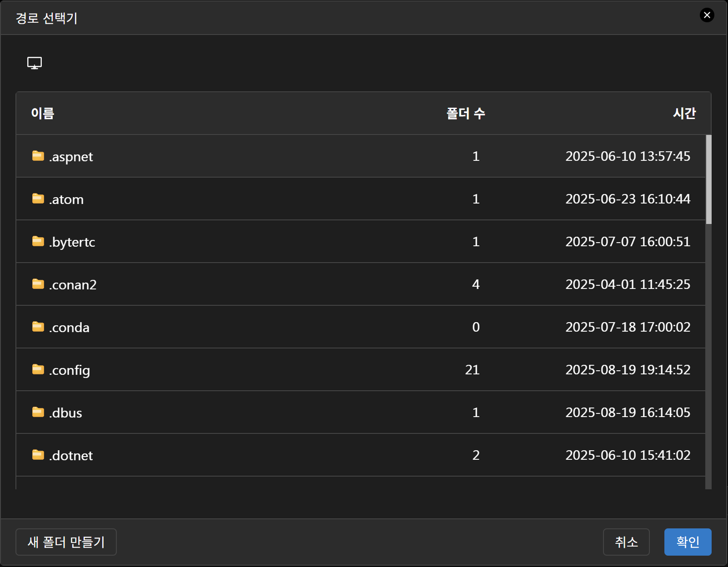Click the .dotnet folder icon
Viewport: 728px width, 567px height.
(x=38, y=455)
